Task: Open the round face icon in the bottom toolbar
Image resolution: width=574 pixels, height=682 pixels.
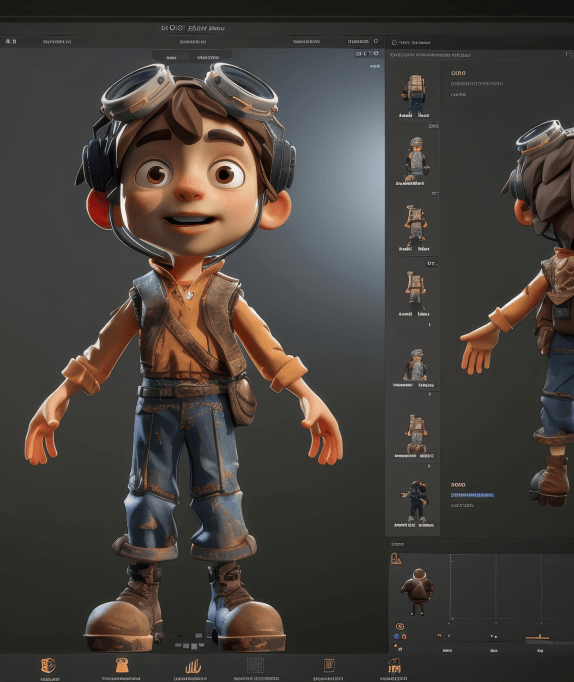Action: pyautogui.click(x=48, y=665)
